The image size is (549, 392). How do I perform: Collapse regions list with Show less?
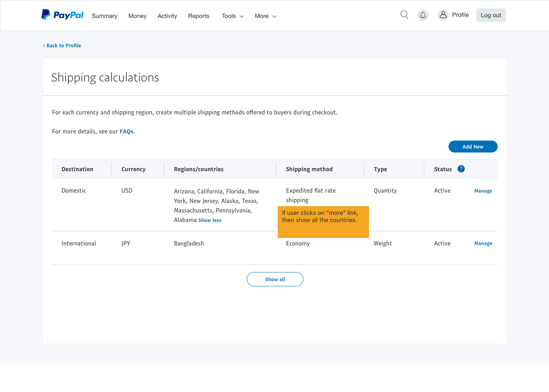tap(210, 220)
